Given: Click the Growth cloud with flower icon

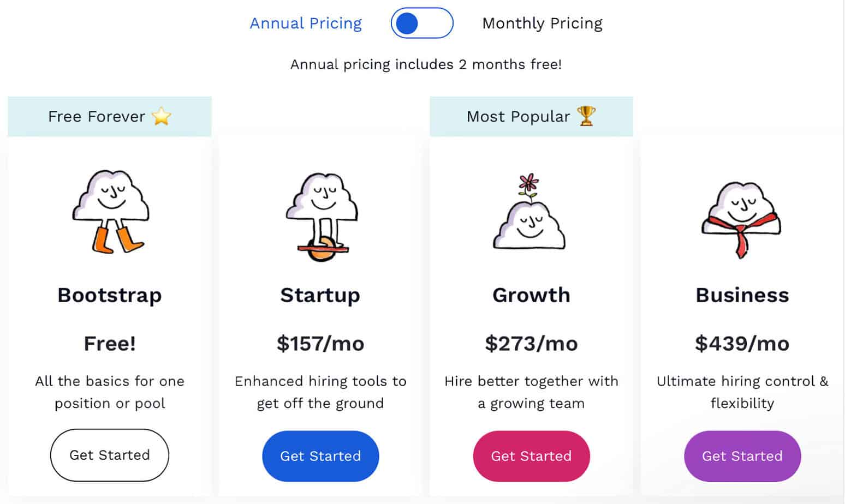Looking at the screenshot, I should coord(529,212).
